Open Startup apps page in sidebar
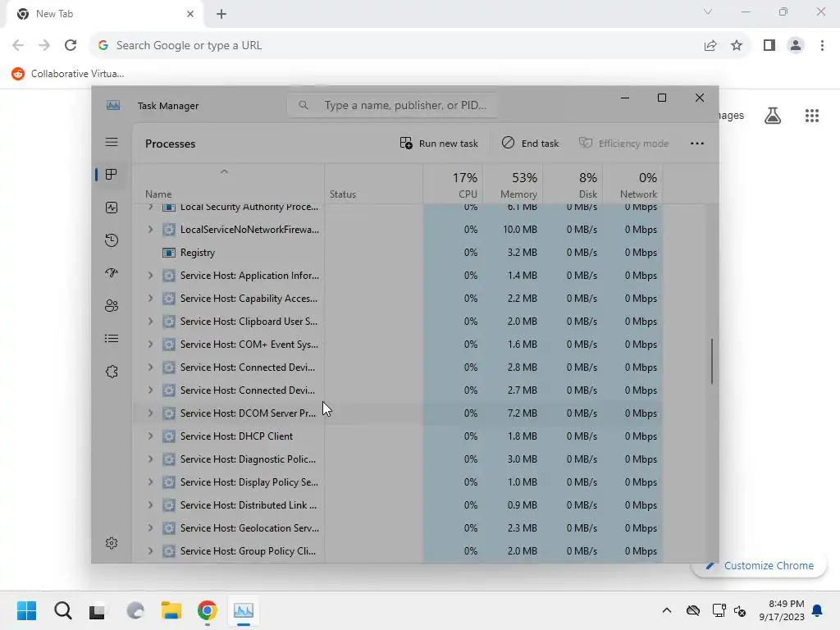 point(112,272)
